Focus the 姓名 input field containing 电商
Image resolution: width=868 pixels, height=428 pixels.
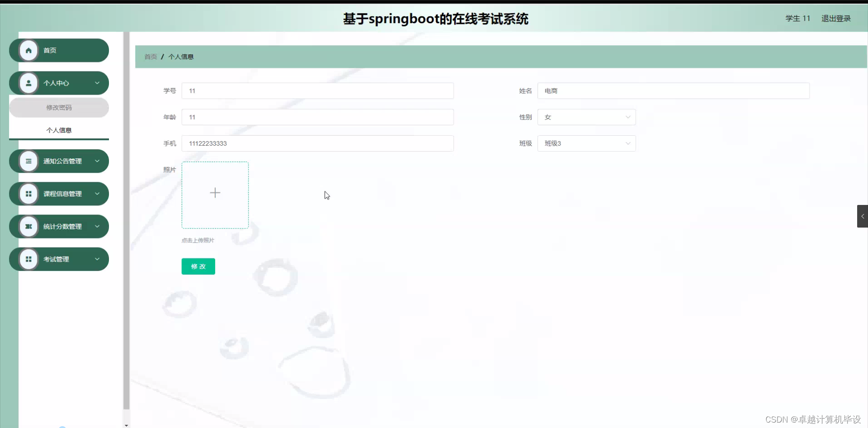(x=674, y=91)
